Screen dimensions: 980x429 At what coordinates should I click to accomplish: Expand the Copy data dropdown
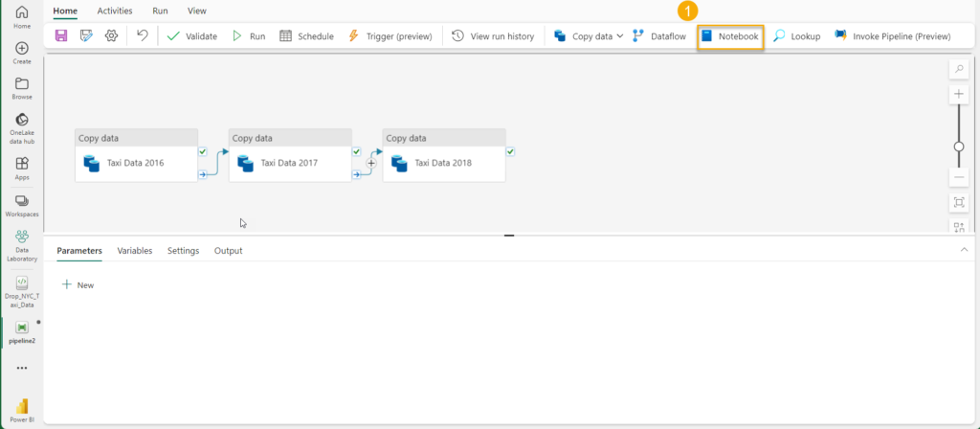coord(620,36)
